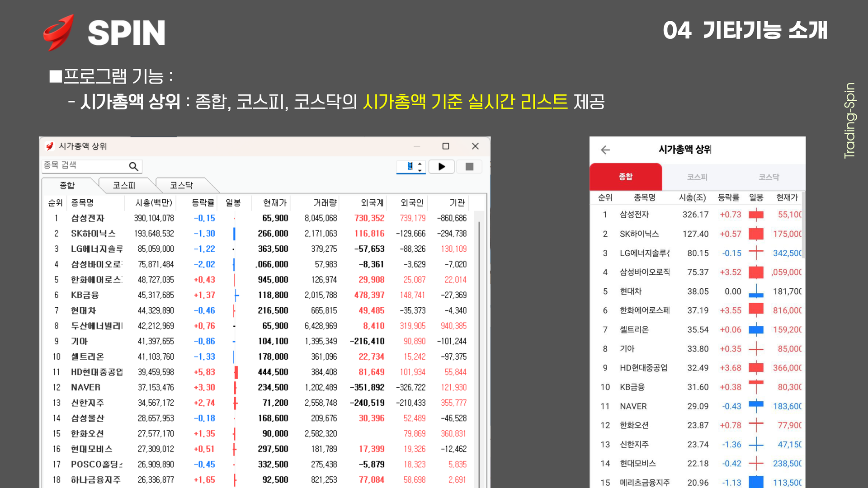The width and height of the screenshot is (868, 488).
Task: Click the SPIN rocket icon in title bar
Action: coord(50,146)
